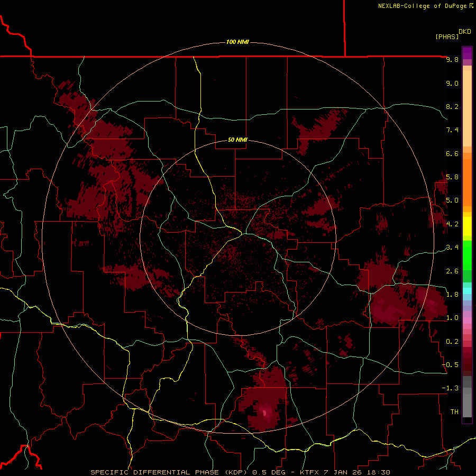Click the 2.6 value on the scale
Viewport: 476px width, 476px height.
coord(452,271)
